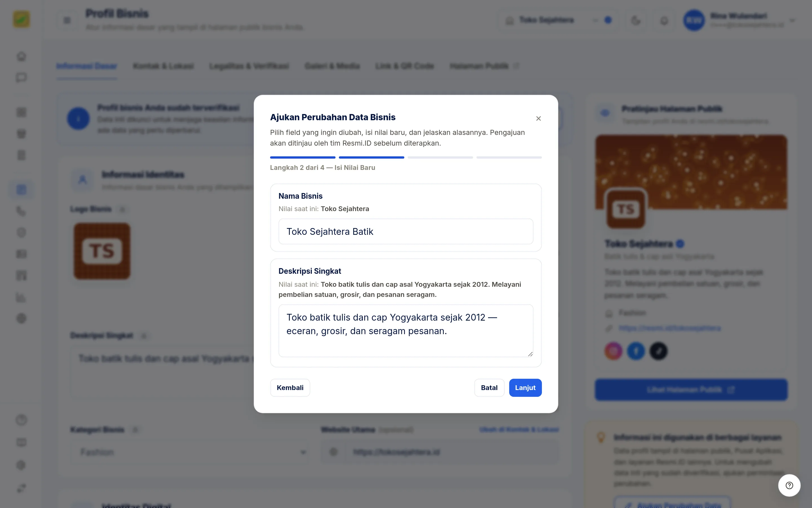Continue to next step with Lanjut

point(525,387)
